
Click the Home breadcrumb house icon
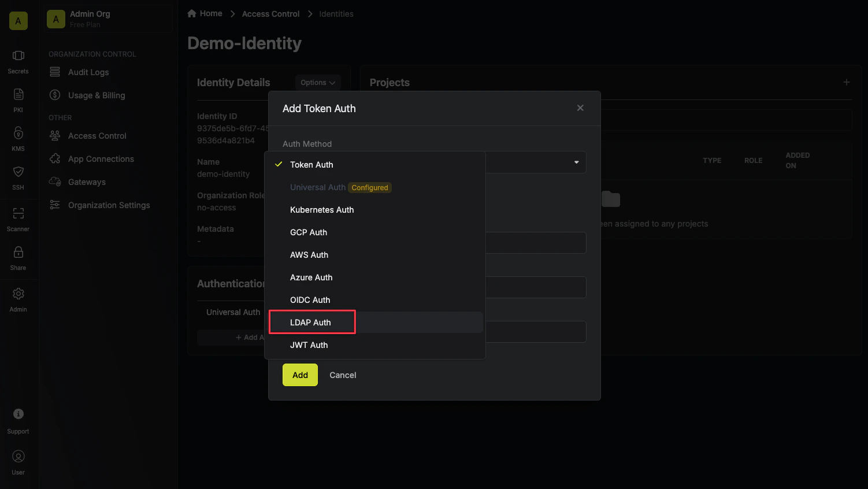[x=192, y=13]
